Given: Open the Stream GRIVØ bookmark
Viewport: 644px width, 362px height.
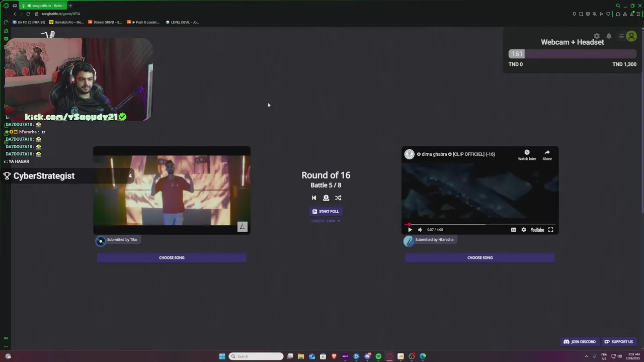Looking at the screenshot, I should tap(105, 22).
